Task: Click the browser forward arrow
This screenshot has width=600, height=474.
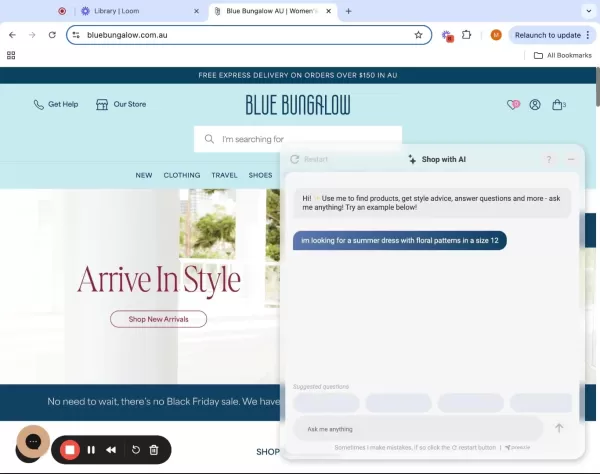Action: (32, 35)
